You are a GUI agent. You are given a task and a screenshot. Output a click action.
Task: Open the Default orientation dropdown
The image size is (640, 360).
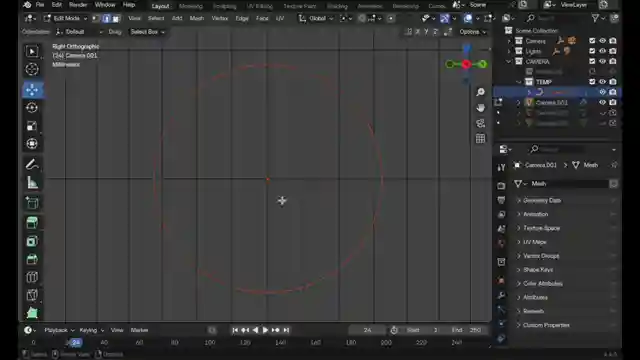point(79,32)
